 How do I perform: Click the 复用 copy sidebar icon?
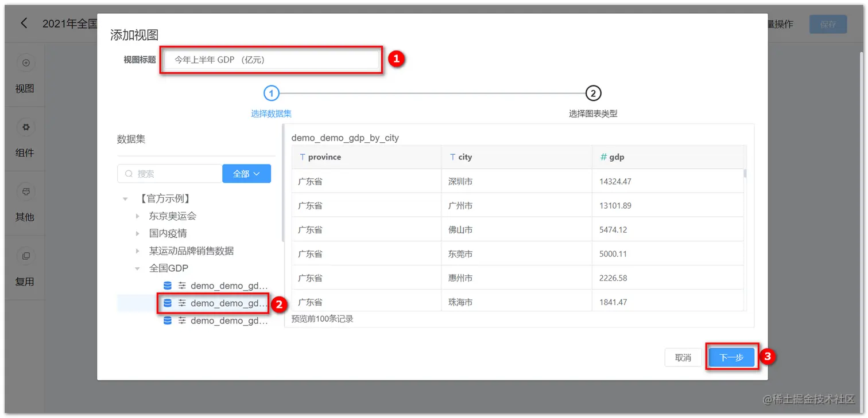pyautogui.click(x=25, y=256)
